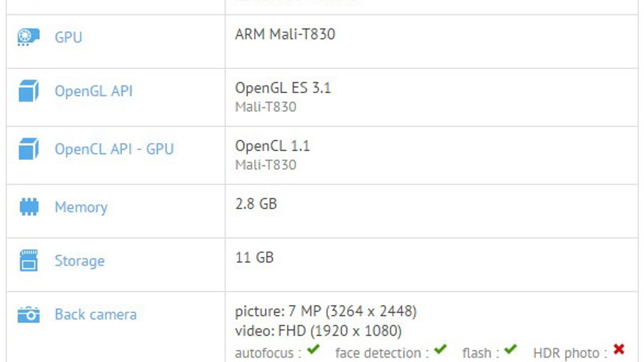Click the Memory label

click(x=81, y=207)
